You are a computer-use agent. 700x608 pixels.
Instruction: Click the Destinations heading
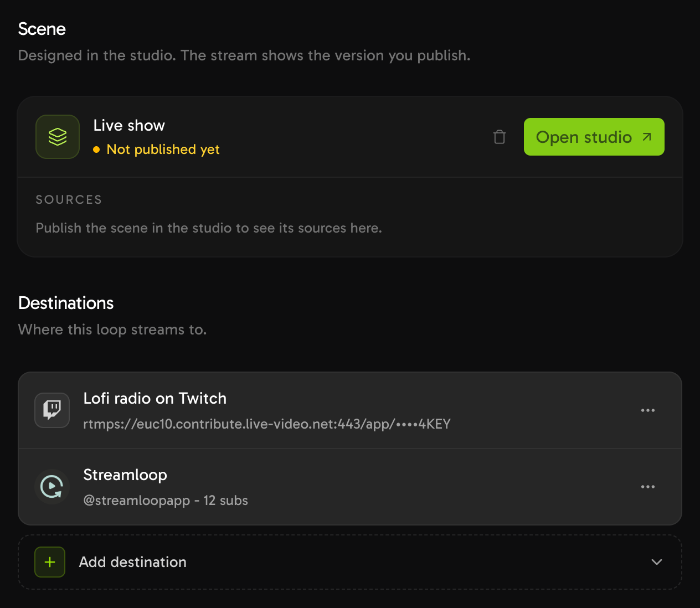pos(66,303)
